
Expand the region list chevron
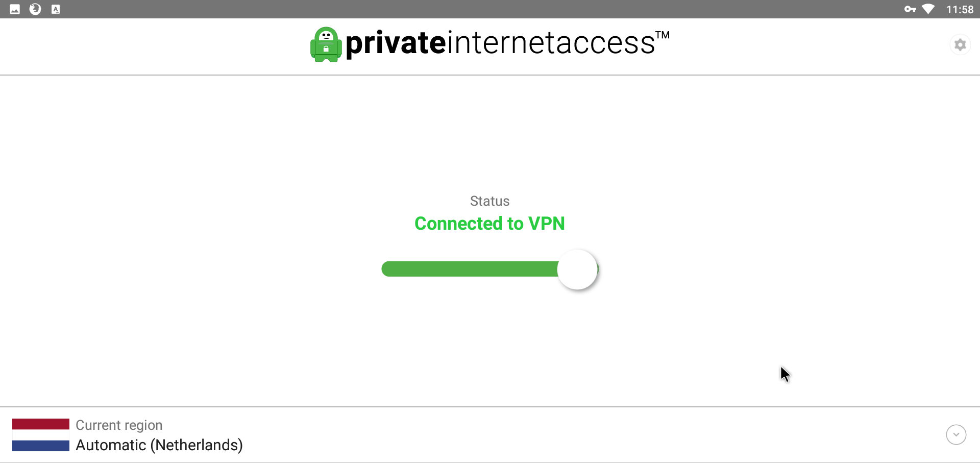956,435
